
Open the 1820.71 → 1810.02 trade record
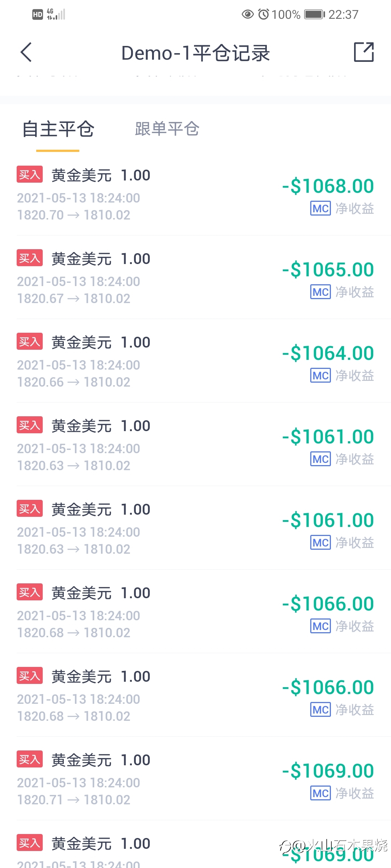point(195,779)
